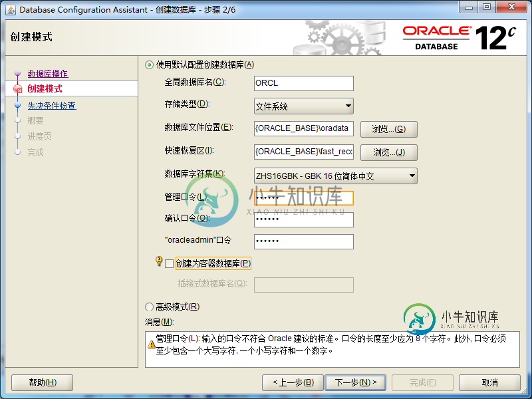Focus the "oracleadmin"口令 password field

pyautogui.click(x=304, y=241)
